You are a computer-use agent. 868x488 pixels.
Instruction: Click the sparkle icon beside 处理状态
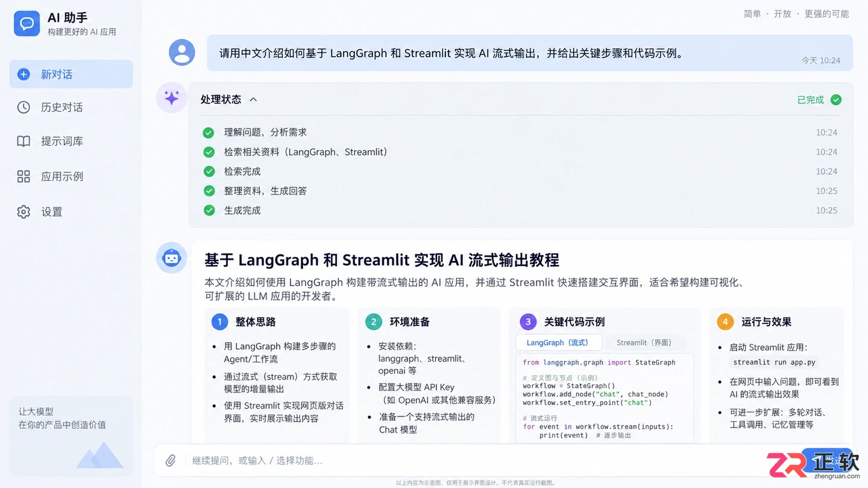click(x=172, y=98)
